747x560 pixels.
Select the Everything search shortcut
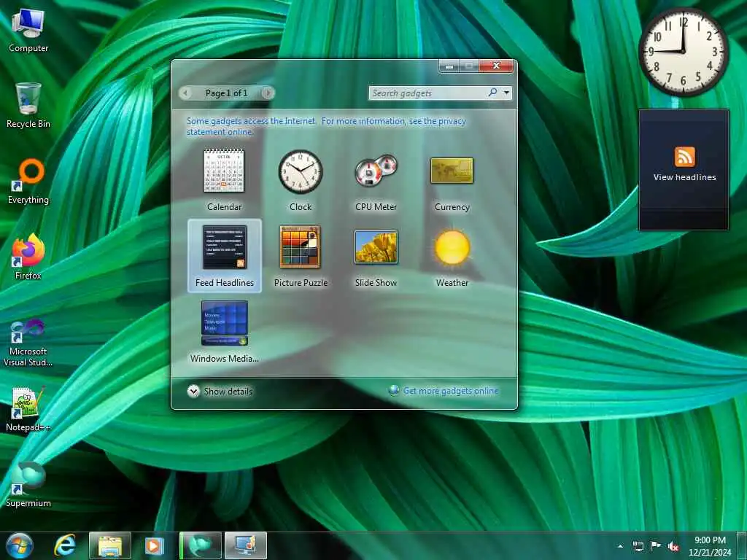[x=28, y=182]
